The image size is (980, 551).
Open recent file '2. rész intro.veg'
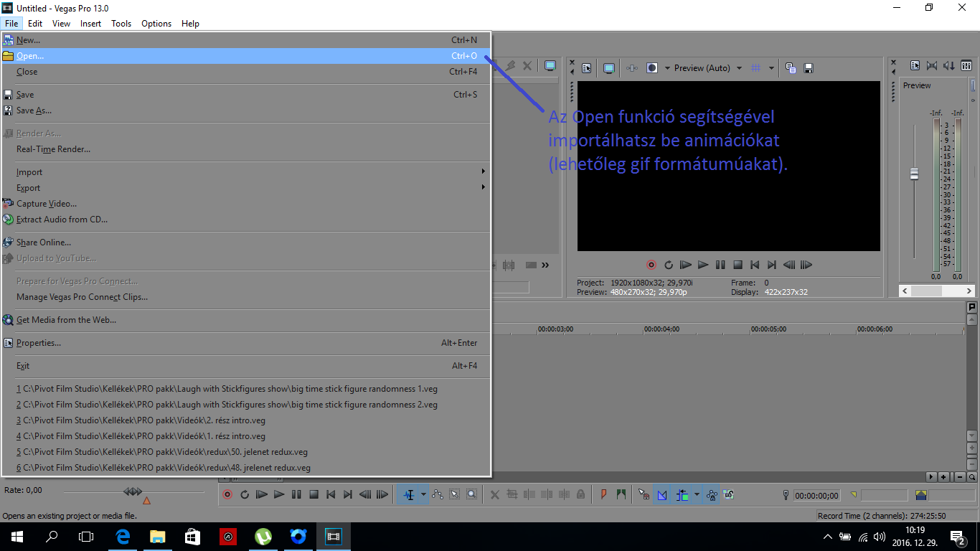[245, 420]
